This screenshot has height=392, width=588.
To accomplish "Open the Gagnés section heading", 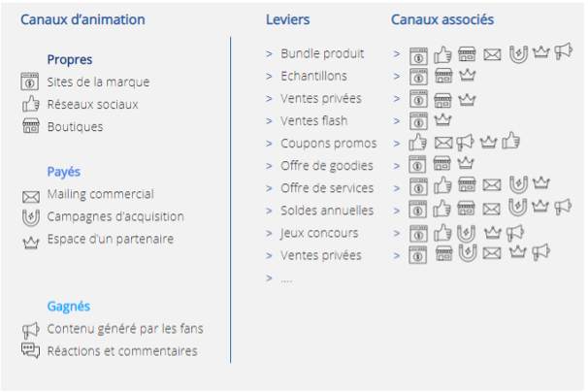I will (69, 307).
